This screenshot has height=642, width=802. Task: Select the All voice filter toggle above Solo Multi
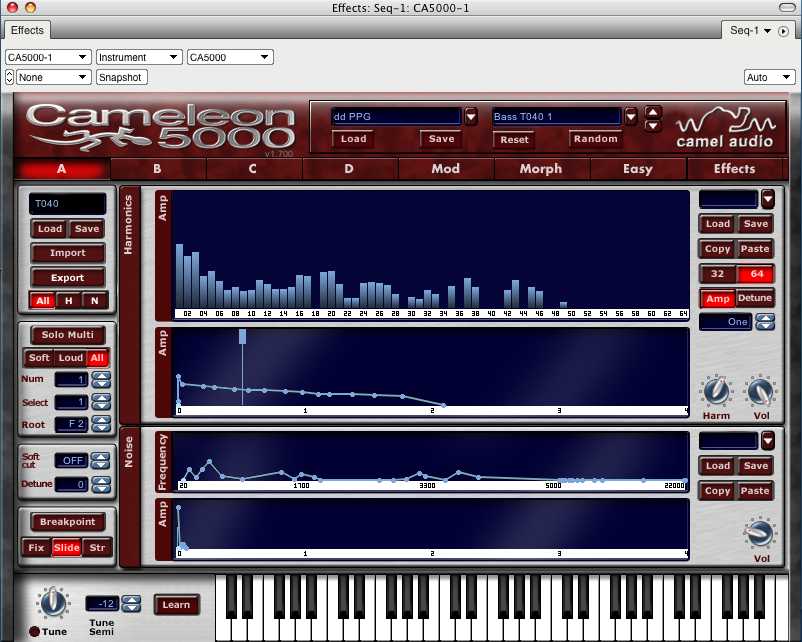point(43,301)
